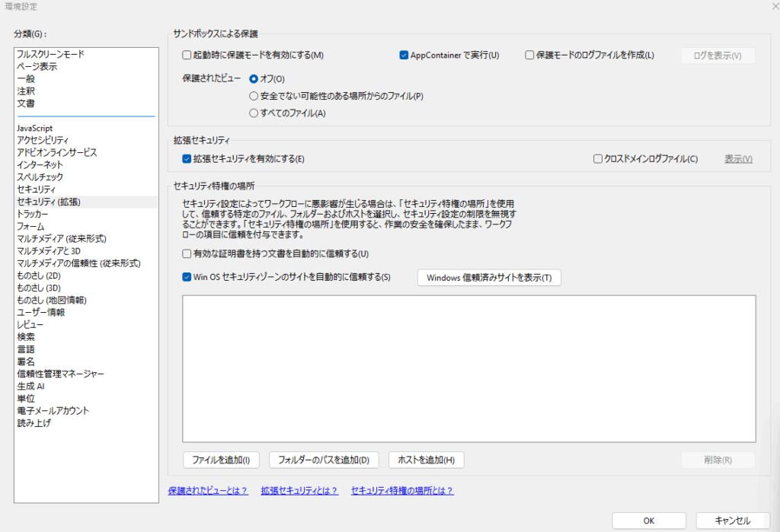Screen dimensions: 780x532
Task: Toggle 保護モードのログファイルを作成 checkbox
Action: coord(529,55)
